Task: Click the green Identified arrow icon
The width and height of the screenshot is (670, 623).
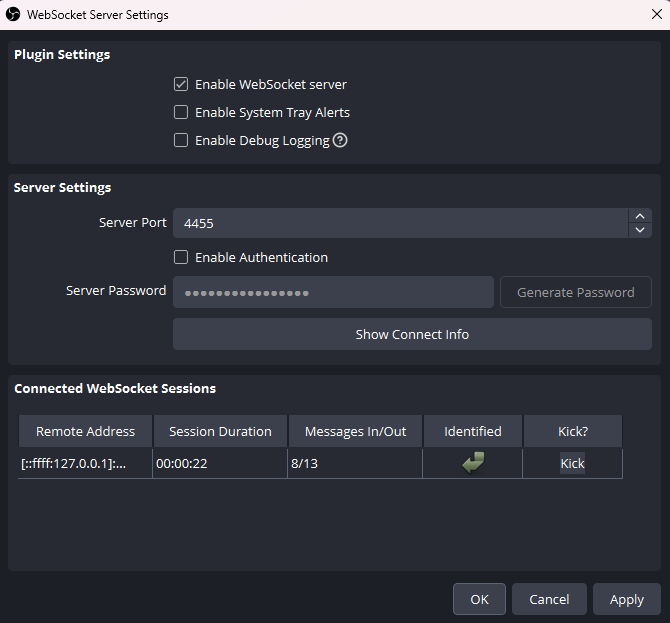Action: (x=473, y=463)
